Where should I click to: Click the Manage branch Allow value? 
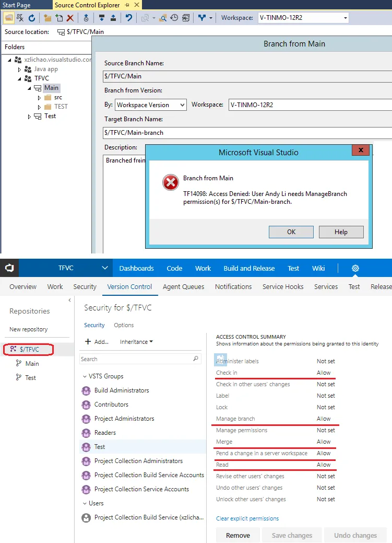(x=324, y=419)
